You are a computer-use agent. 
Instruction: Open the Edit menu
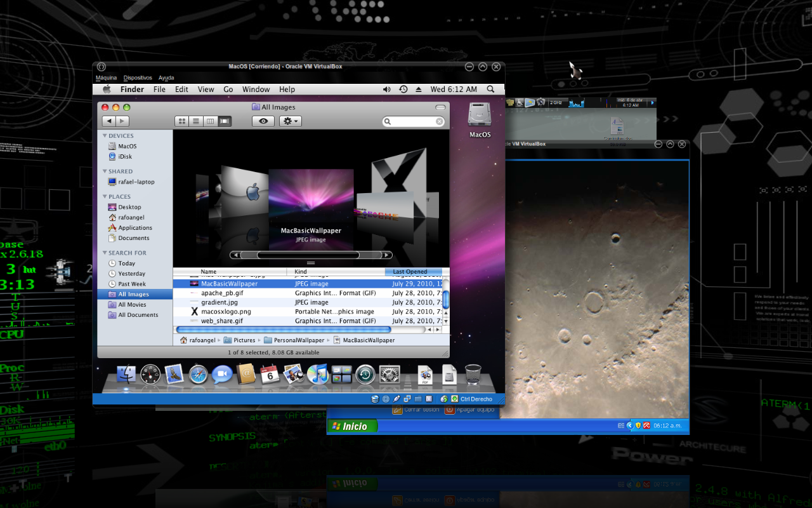[x=181, y=90]
